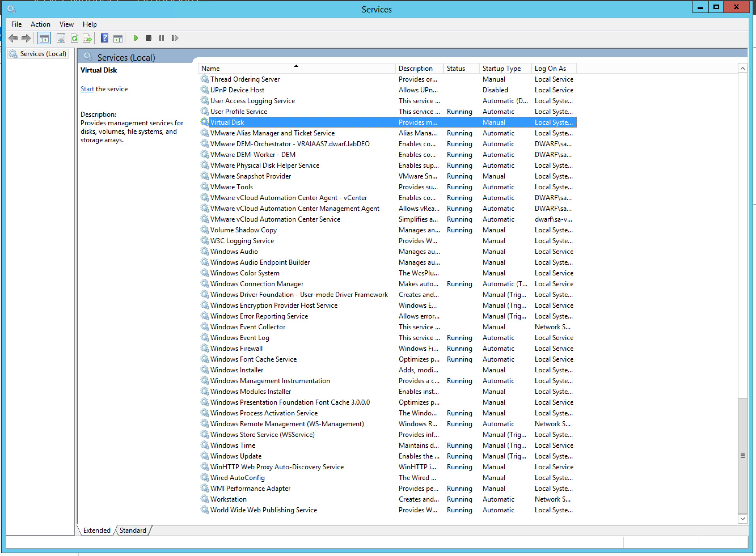
Task: Click gear icon beside Windows Update
Action: (x=204, y=456)
